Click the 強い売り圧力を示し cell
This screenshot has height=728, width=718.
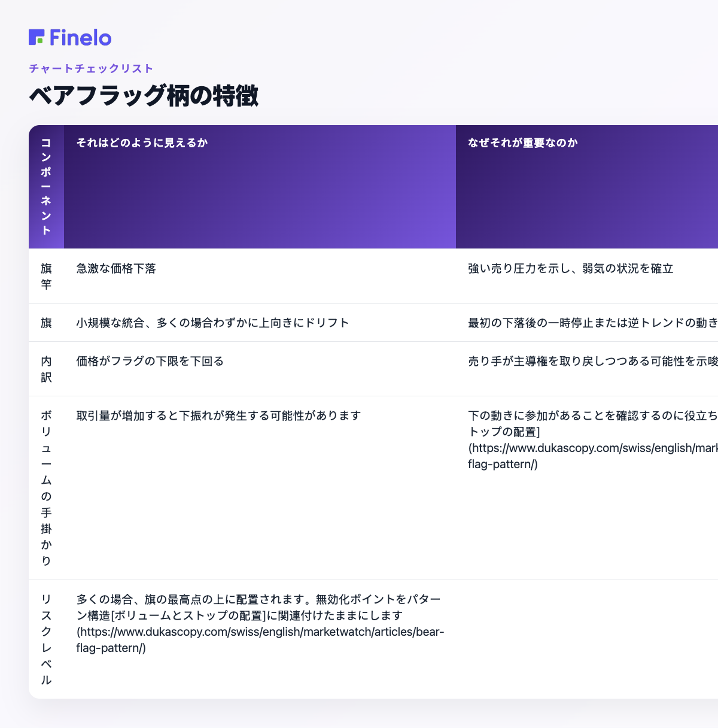tap(587, 276)
